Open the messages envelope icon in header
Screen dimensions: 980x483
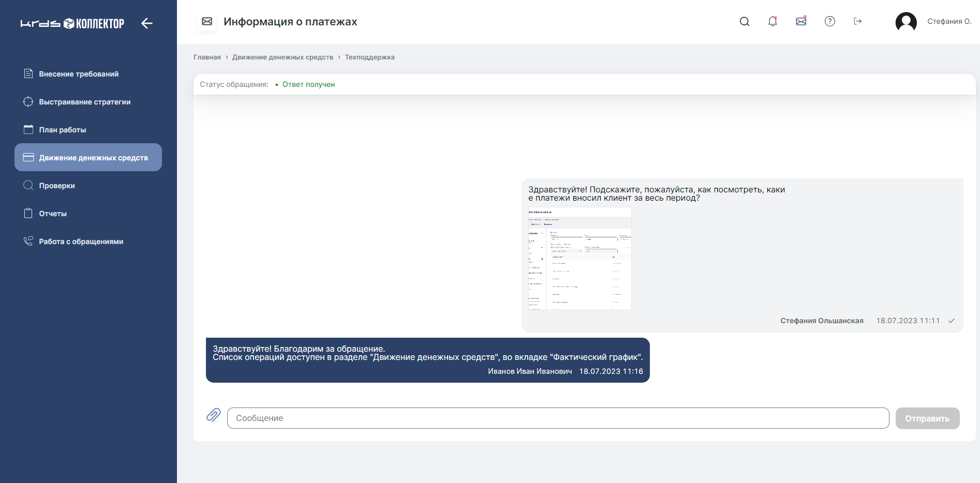[x=801, y=22]
